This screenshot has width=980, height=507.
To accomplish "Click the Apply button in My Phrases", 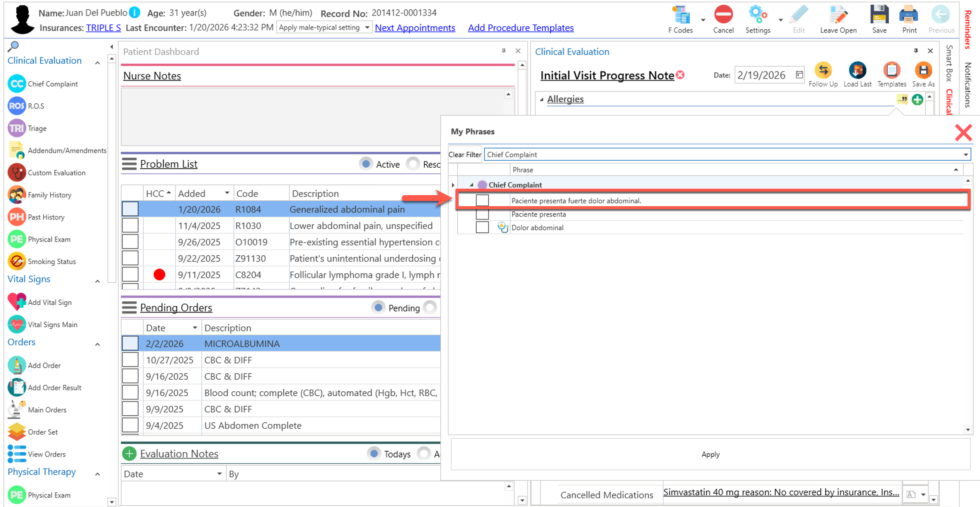I will click(710, 454).
